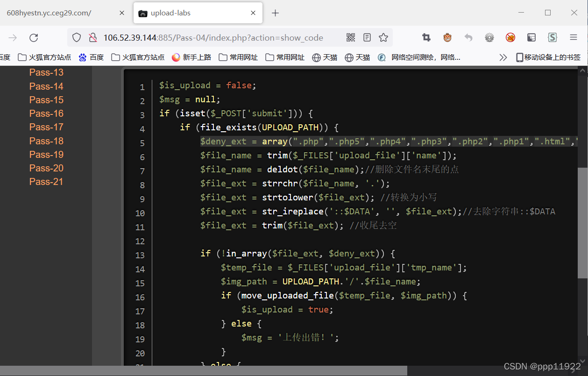Open the crop screenshot extension icon

(426, 38)
